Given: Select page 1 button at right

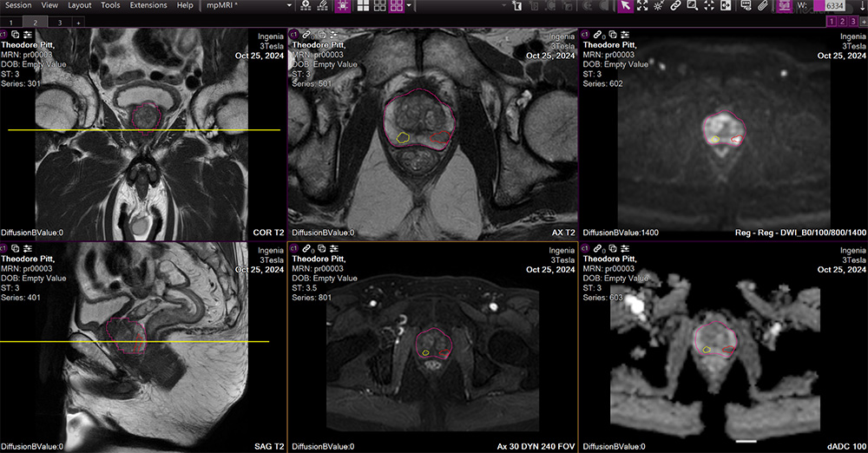Looking at the screenshot, I should coord(831,21).
